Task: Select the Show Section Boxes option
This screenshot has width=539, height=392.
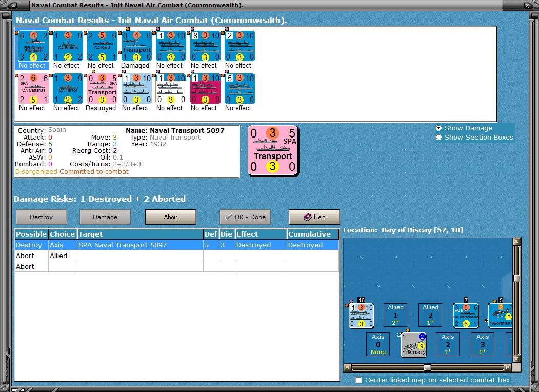Action: coord(438,137)
